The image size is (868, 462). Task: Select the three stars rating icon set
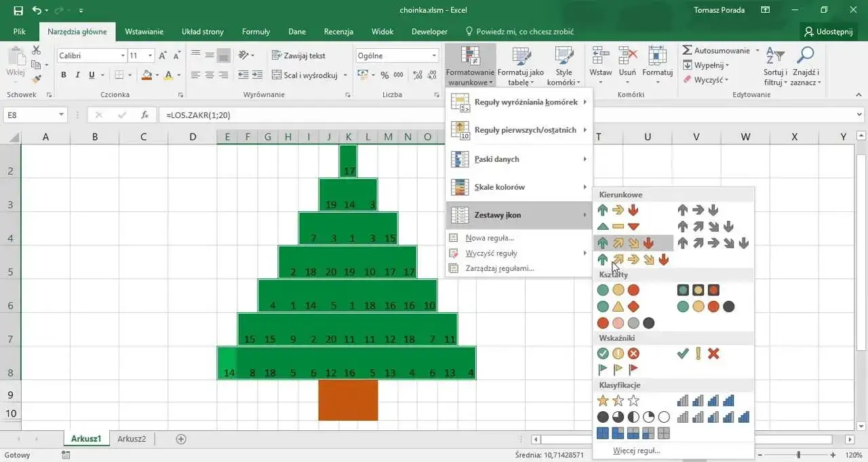[x=618, y=400]
